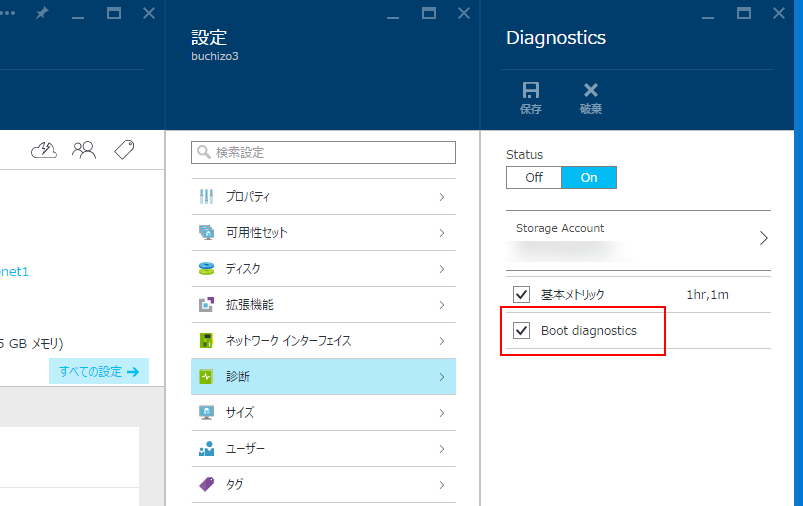Expand Storage Account selection chevron

[x=763, y=239]
